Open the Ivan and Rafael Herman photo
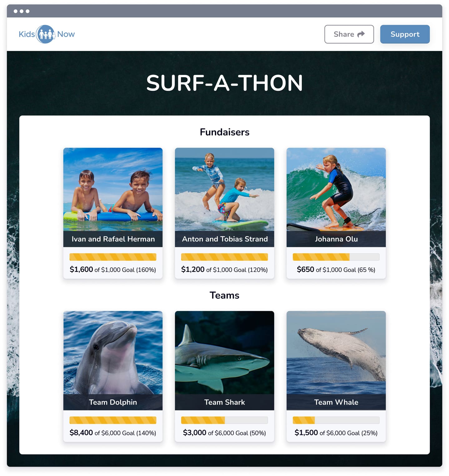The image size is (449, 476). pyautogui.click(x=113, y=189)
